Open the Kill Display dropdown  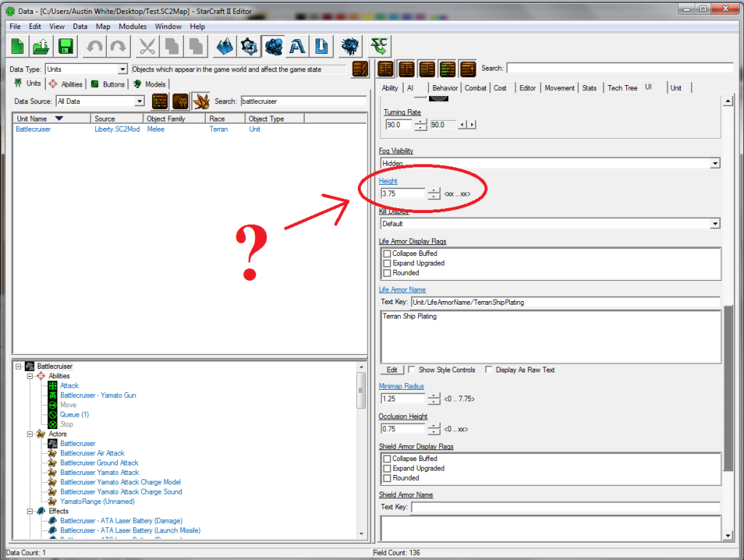click(x=715, y=223)
